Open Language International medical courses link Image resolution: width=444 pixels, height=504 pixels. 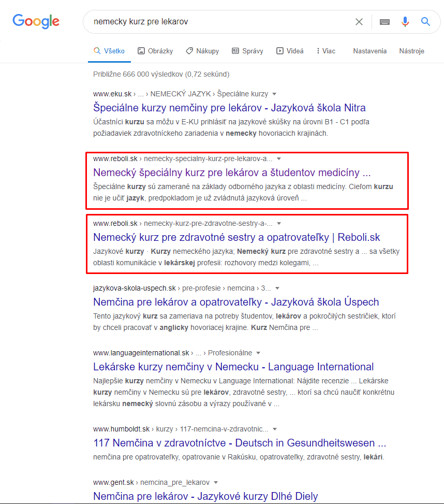pos(233,367)
